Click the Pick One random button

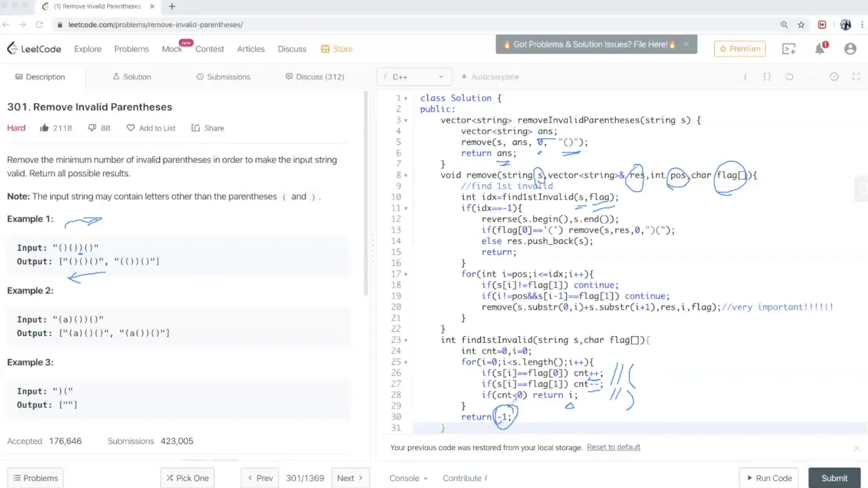coord(187,478)
